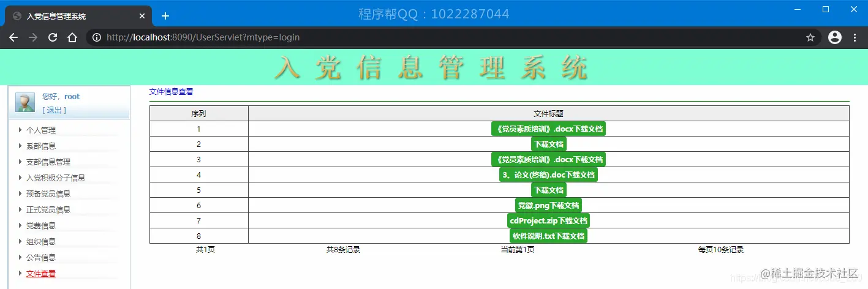Close the 入党信息管理系统 tab
Viewport: 868px width, 289px height.
(142, 16)
